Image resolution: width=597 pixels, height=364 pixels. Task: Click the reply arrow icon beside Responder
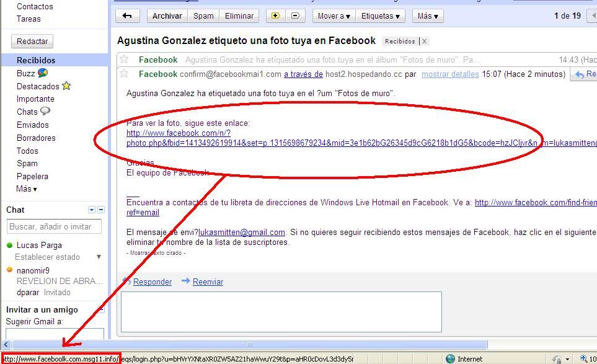pyautogui.click(x=126, y=281)
